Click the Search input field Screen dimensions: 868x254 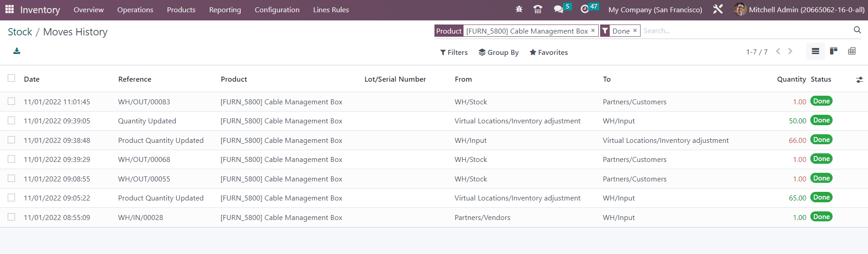pyautogui.click(x=745, y=31)
